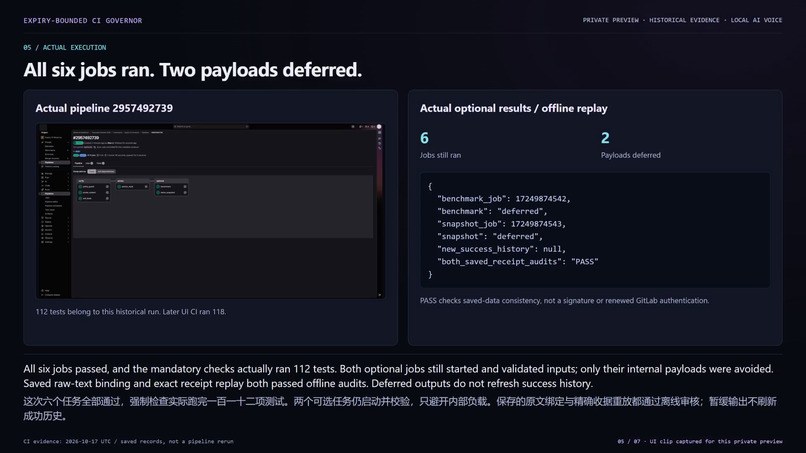Select the '2' payloads count figure
This screenshot has width=806, height=453.
(x=605, y=138)
